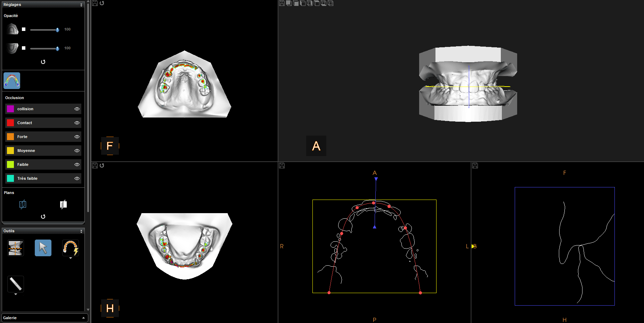Select the automatic dental arch tool

coord(71,248)
